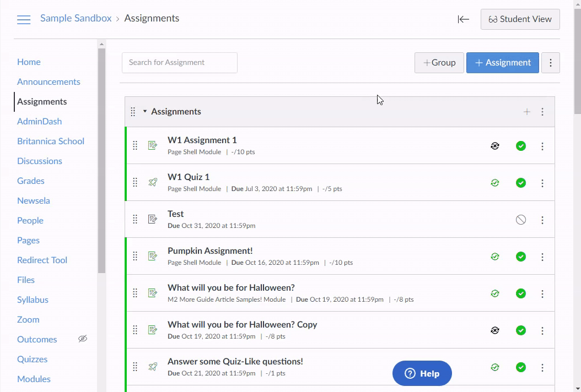581x392 pixels.
Task: Click the plus icon in the Assignments group header
Action: tap(526, 112)
